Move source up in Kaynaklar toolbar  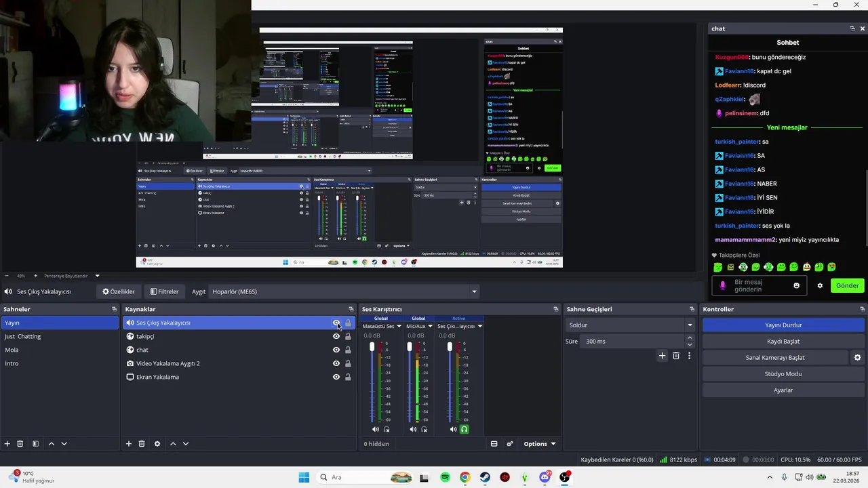click(173, 444)
